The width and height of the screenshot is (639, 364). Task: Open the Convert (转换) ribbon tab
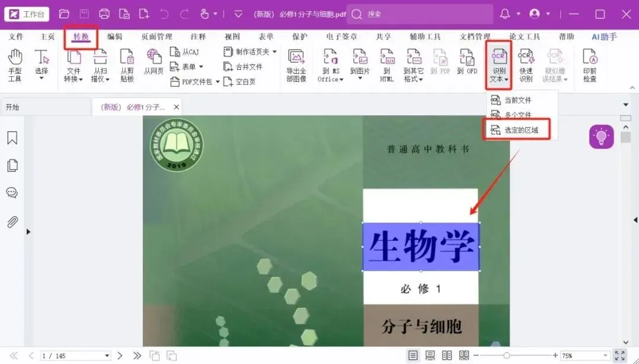tap(81, 37)
